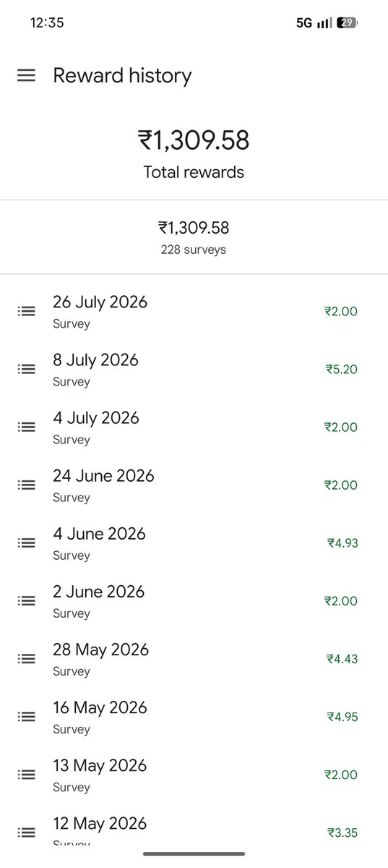Tap the 228 surveys summary
The width and height of the screenshot is (388, 868).
(194, 250)
